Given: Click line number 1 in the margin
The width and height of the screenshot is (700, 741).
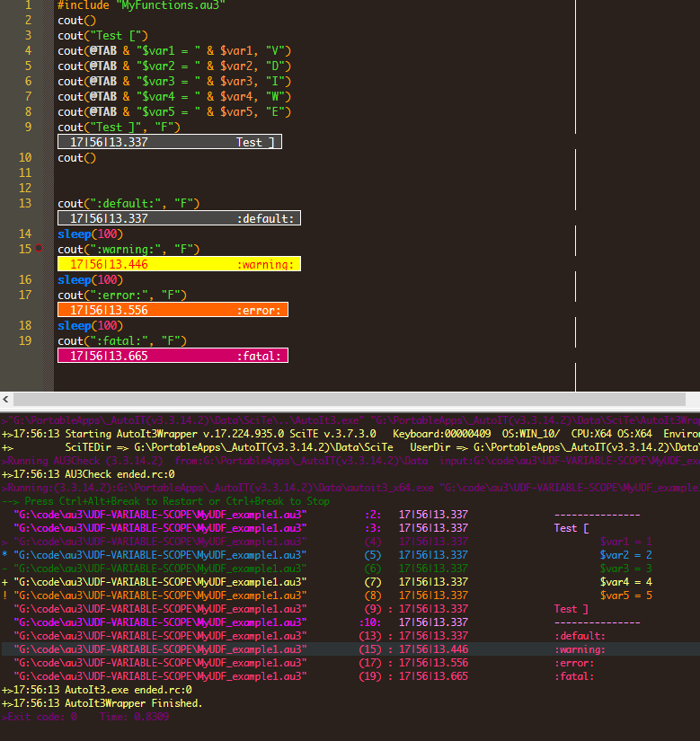Looking at the screenshot, I should point(29,5).
